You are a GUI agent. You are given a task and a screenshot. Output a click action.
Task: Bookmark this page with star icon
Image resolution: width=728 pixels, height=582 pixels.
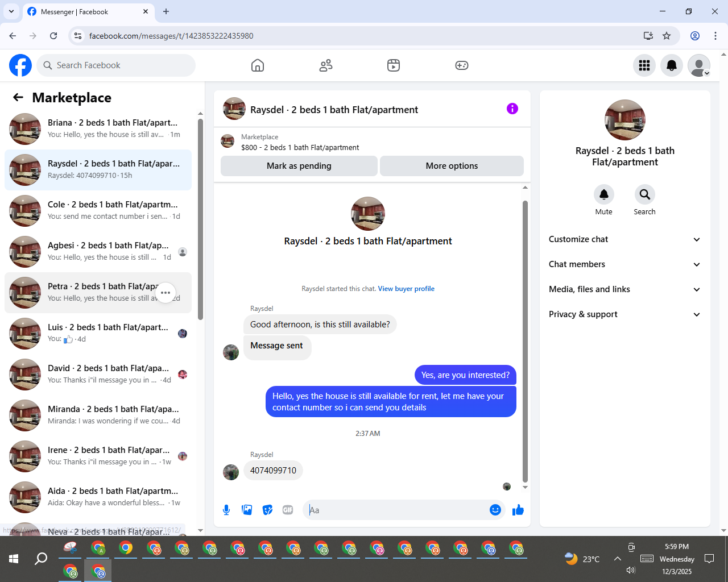point(667,36)
